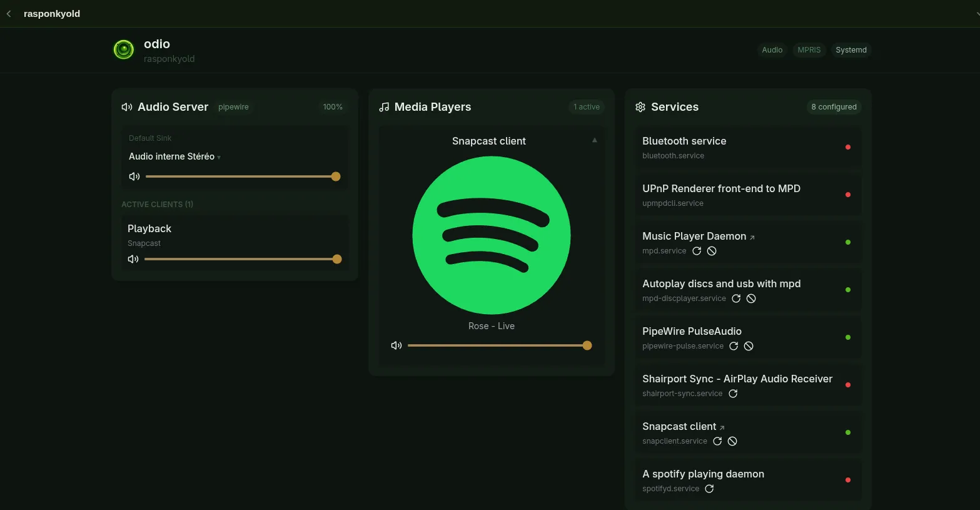Viewport: 980px width, 510px height.
Task: Restart shairport-sync.service
Action: click(x=733, y=394)
